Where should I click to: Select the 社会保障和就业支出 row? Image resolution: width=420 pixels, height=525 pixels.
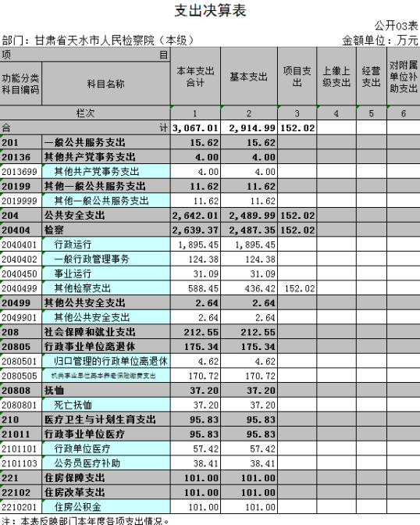(210, 332)
